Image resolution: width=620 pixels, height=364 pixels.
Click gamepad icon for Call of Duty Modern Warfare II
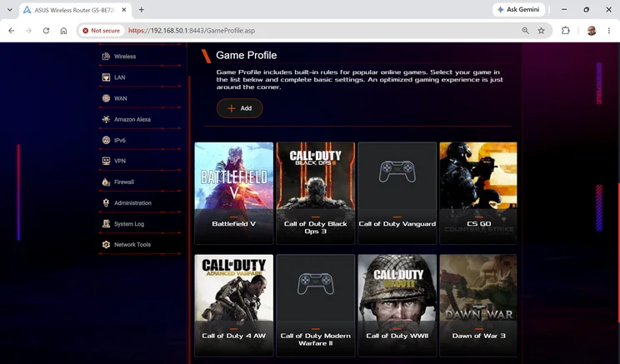316,284
